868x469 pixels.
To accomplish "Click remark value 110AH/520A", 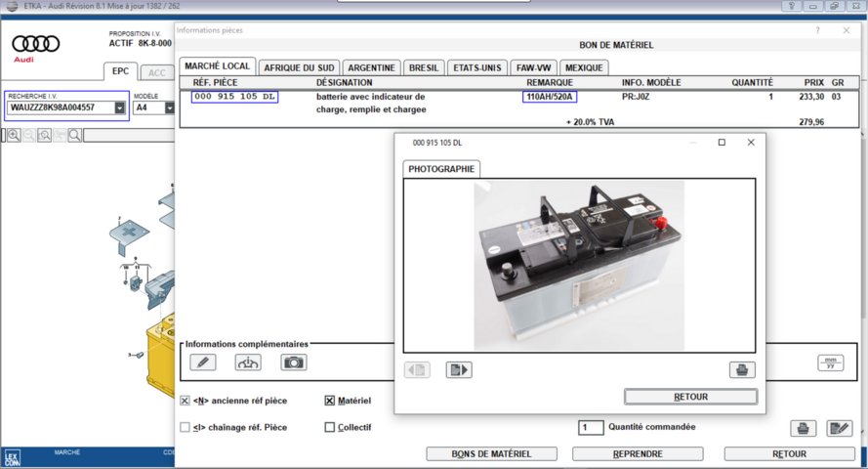I will click(549, 97).
